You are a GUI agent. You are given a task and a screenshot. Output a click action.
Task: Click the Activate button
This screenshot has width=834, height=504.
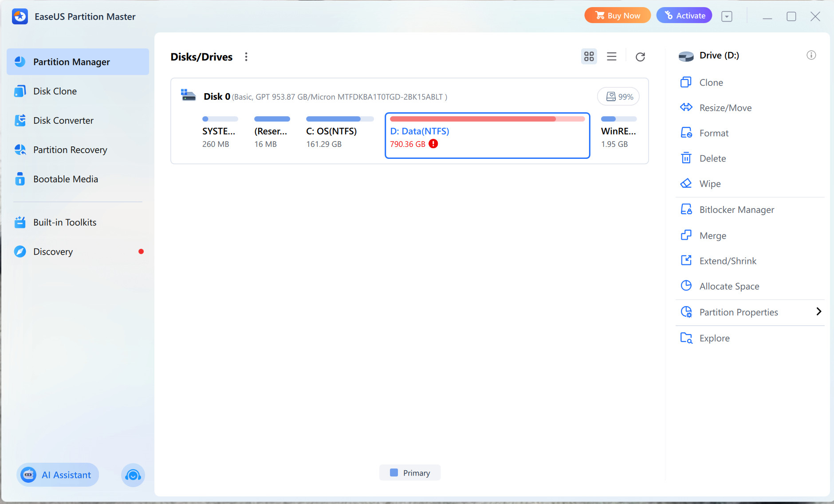click(684, 16)
